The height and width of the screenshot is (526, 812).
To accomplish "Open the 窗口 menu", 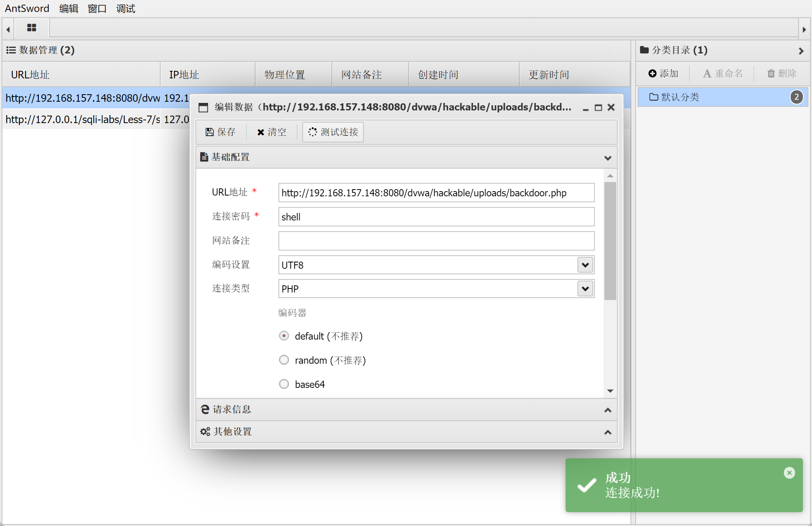I will pos(97,8).
